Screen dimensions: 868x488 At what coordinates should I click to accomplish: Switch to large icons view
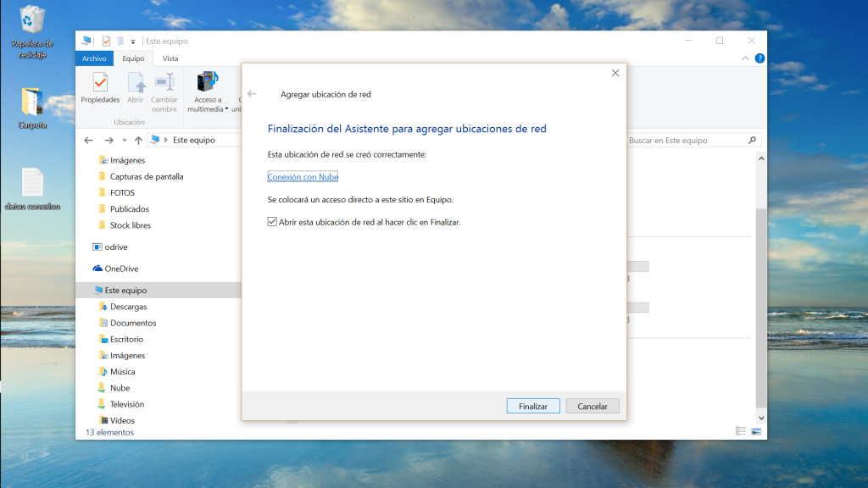coord(756,431)
